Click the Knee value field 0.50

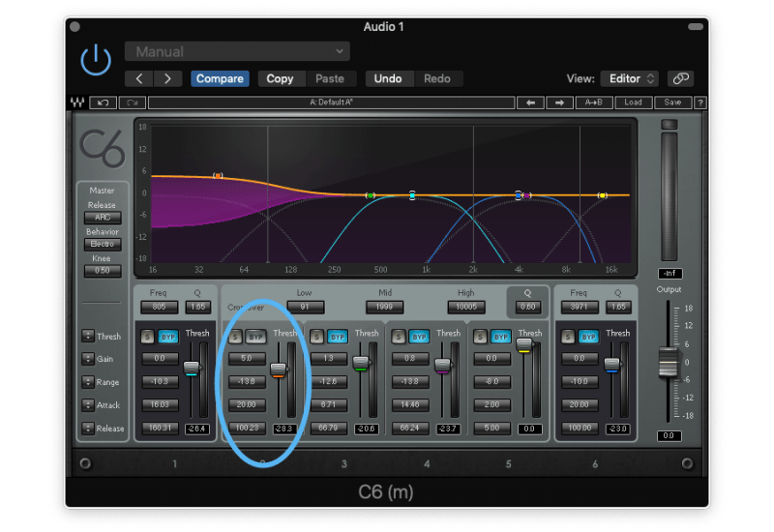click(103, 271)
